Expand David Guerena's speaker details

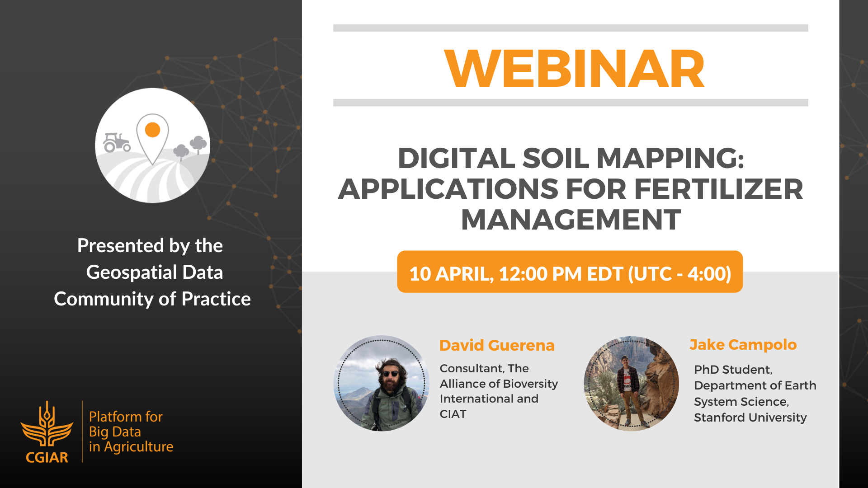pyautogui.click(x=499, y=390)
